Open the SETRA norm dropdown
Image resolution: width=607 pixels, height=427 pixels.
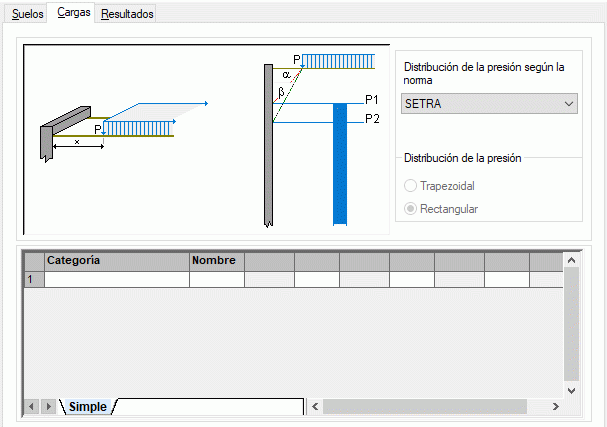(489, 103)
